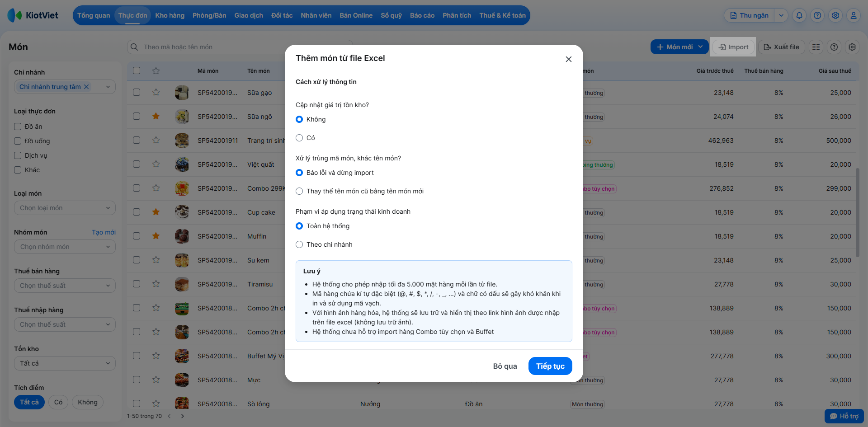Check the Khác filter

18,170
